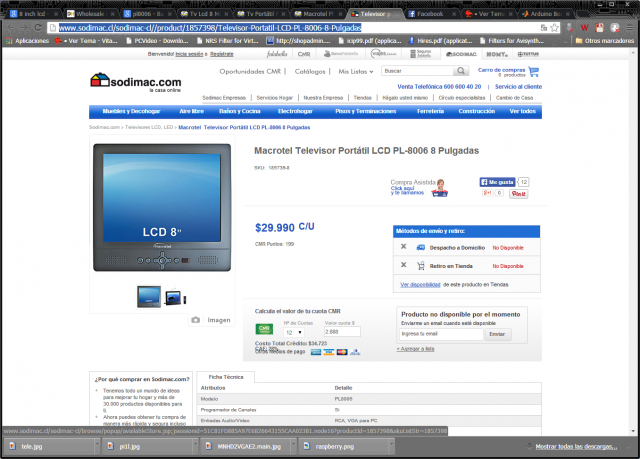This screenshot has height=459, width=640.
Task: Select the first TV front thumbnail
Action: (x=149, y=296)
